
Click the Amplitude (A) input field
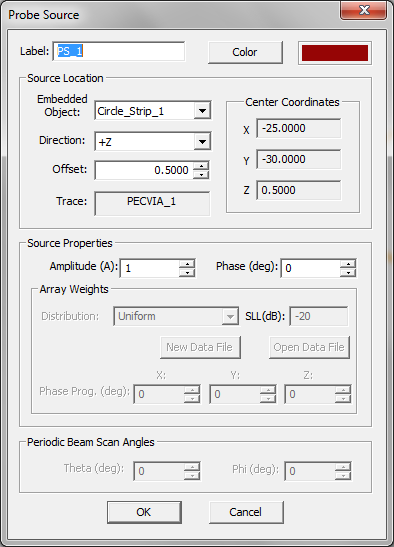click(x=149, y=268)
